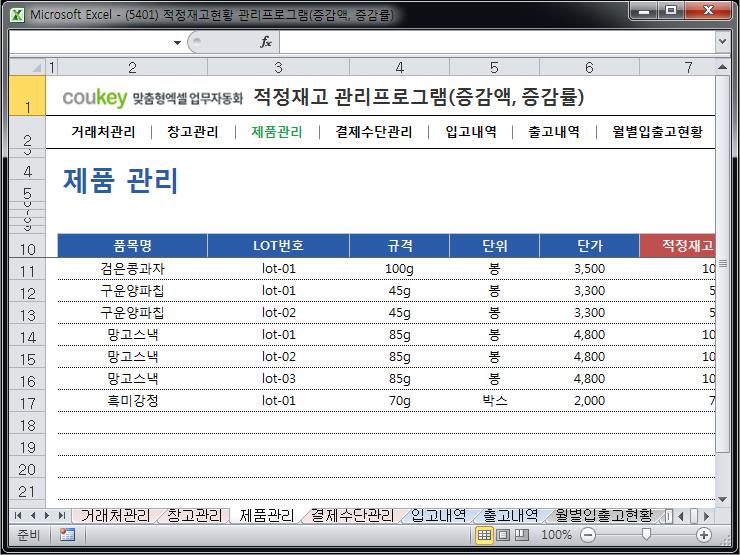Open 월별입출고현황 navigation link

click(x=657, y=132)
